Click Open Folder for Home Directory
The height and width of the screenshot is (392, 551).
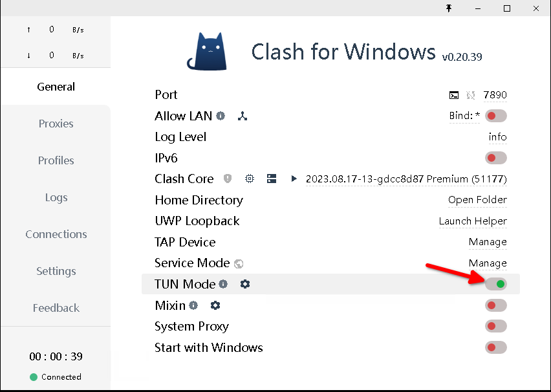477,200
